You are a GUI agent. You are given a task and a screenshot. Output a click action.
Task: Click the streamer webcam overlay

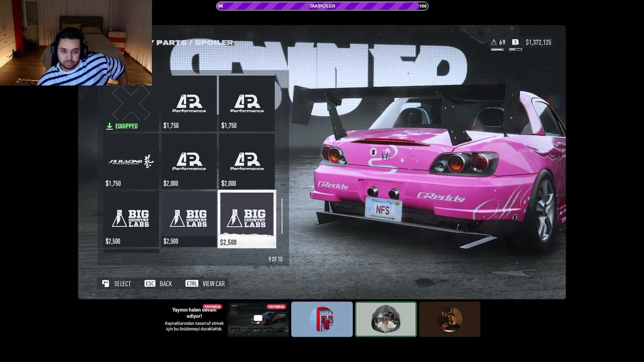pyautogui.click(x=76, y=43)
